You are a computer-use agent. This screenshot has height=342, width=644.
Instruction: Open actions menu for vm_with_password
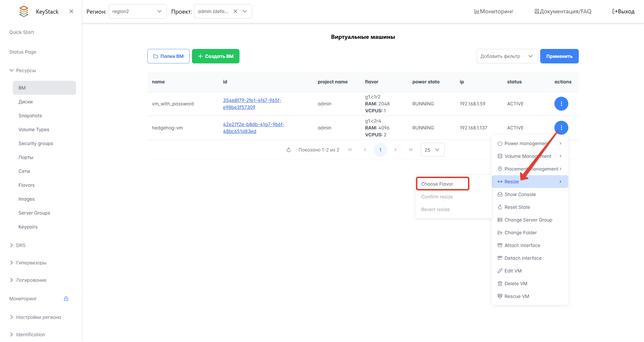tap(561, 104)
